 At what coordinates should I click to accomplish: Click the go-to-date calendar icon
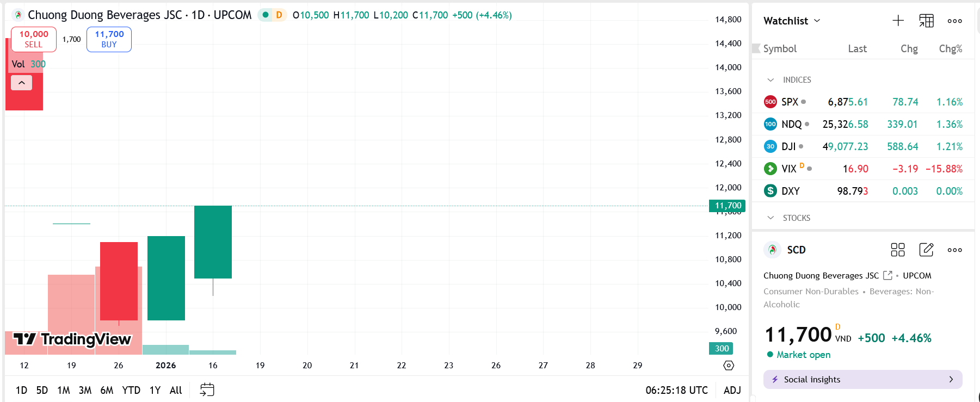click(x=207, y=389)
